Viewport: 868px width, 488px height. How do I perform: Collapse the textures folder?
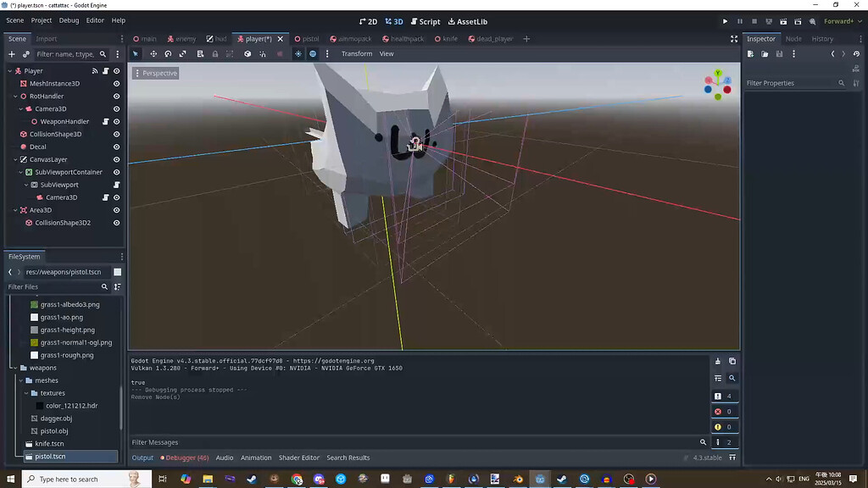click(x=26, y=393)
